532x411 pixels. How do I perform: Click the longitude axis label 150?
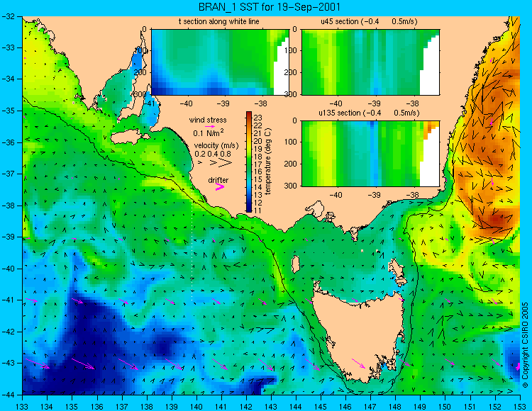point(445,407)
